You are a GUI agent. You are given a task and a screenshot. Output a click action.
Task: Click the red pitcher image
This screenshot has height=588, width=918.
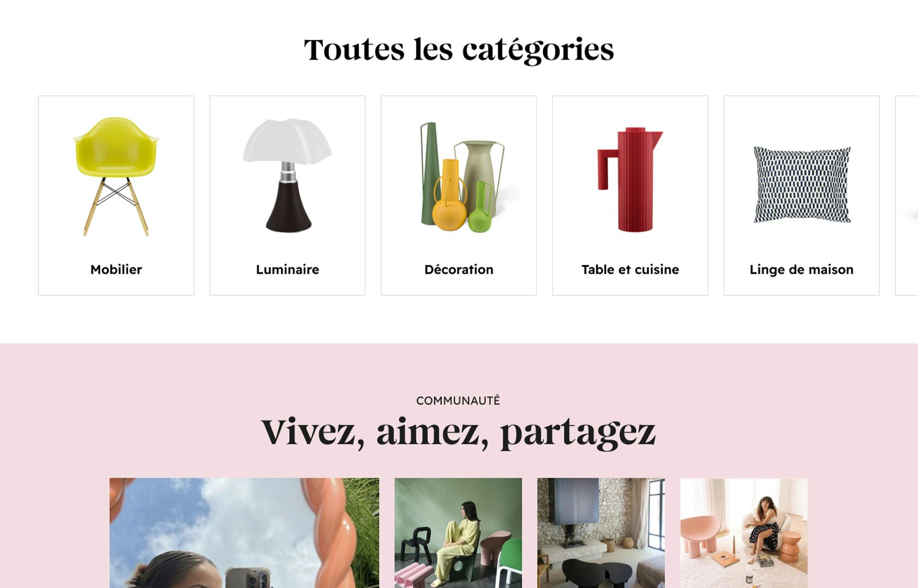630,179
